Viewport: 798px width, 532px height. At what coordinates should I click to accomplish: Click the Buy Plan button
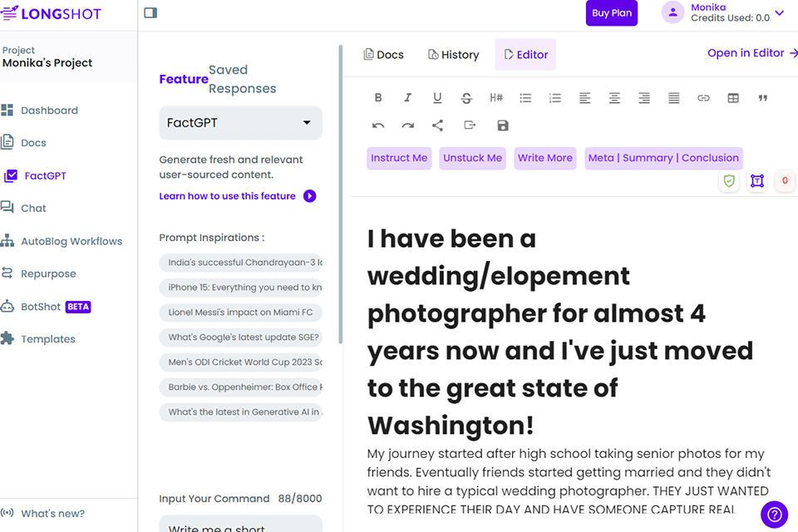613,13
